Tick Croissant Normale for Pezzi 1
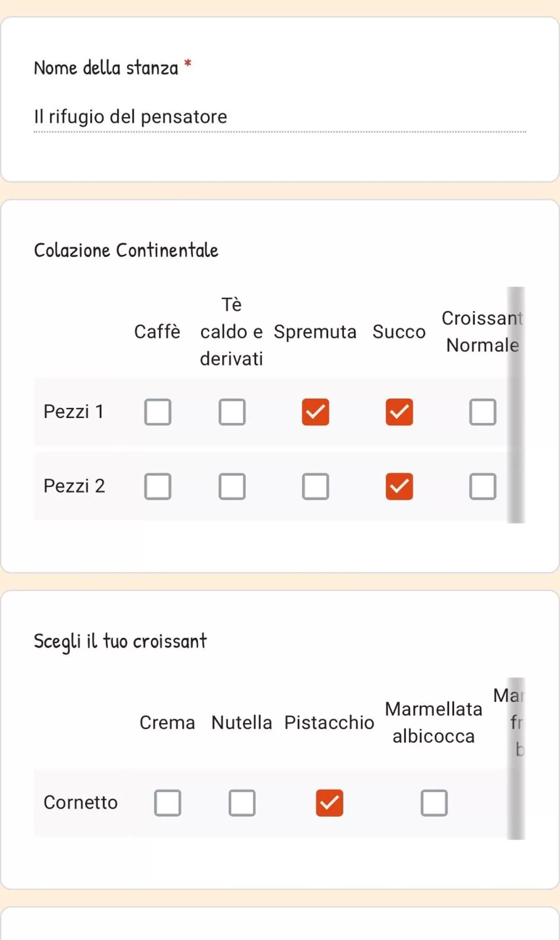The height and width of the screenshot is (940, 560). click(482, 412)
